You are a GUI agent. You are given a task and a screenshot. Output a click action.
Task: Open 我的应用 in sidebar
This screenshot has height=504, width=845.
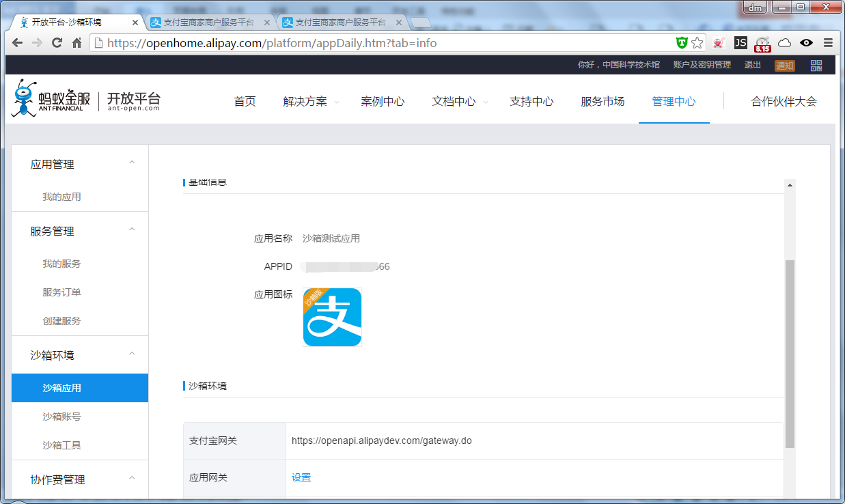pyautogui.click(x=61, y=197)
